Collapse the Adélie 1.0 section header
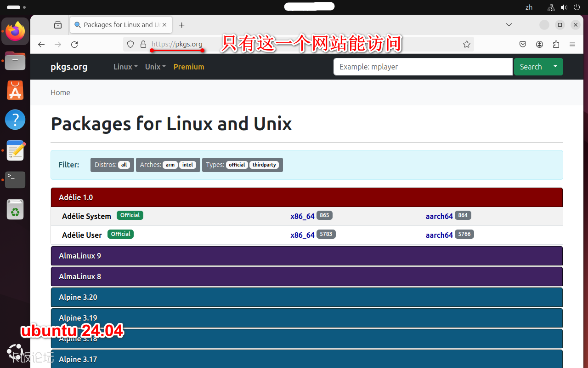588x368 pixels. (306, 197)
